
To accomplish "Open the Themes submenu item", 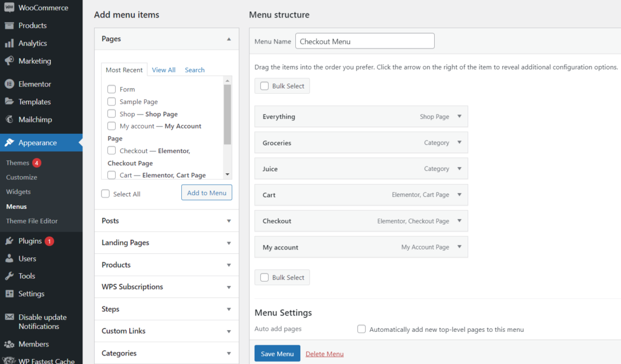I will (18, 162).
